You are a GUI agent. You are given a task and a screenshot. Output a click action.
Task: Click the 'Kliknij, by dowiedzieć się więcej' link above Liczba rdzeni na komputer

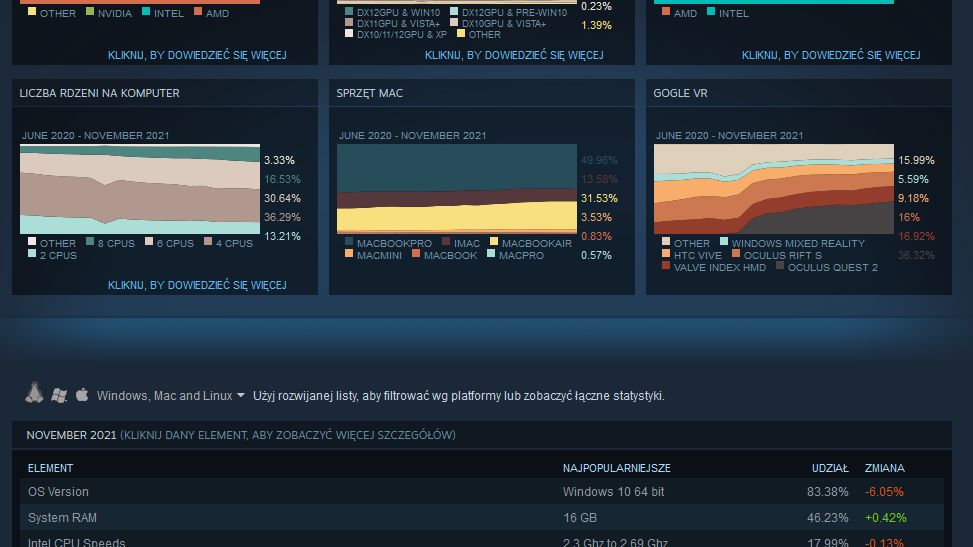[197, 55]
